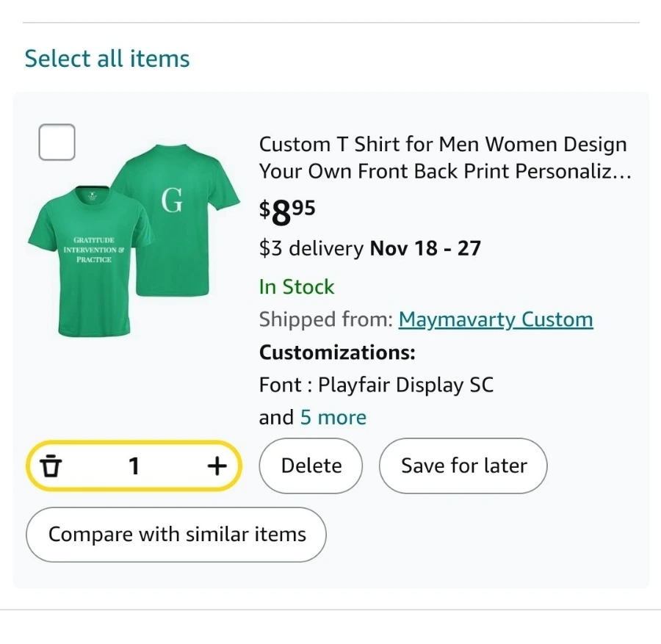The image size is (661, 644).
Task: Expand customizations via '5 more' link
Action: (x=333, y=417)
